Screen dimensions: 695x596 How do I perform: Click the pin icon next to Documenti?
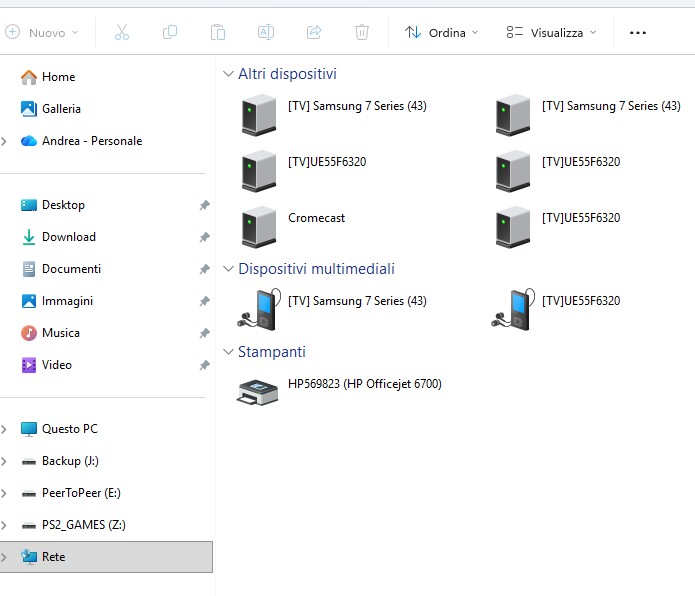pos(204,269)
